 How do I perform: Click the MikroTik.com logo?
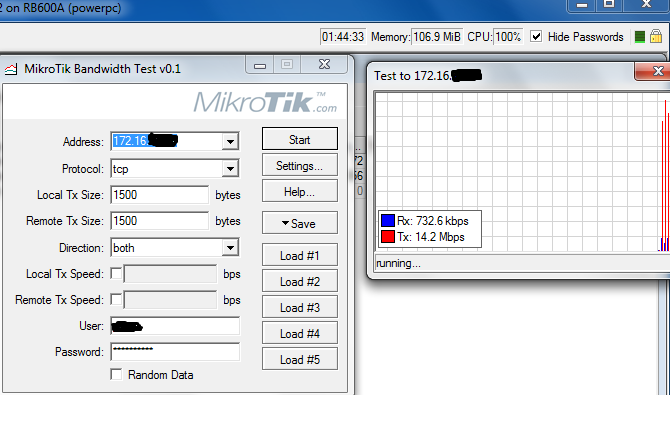265,103
